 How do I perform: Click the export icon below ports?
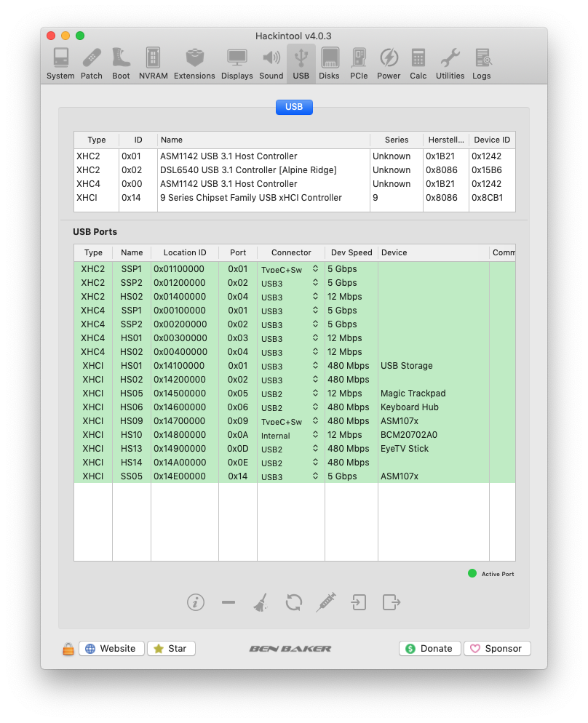click(x=391, y=602)
